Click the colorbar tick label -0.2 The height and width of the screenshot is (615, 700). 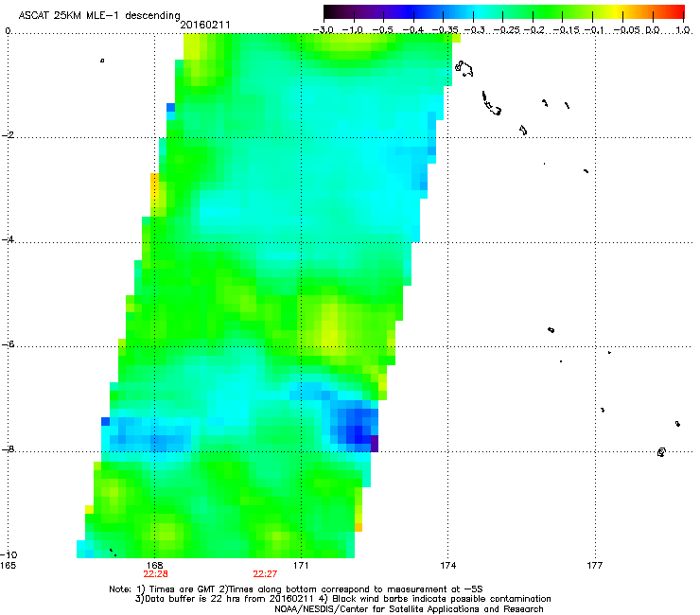point(534,30)
